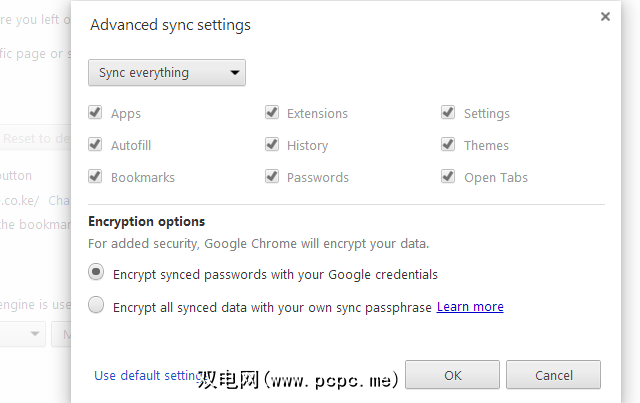Toggle the Open Tabs checkbox
The width and height of the screenshot is (640, 403).
pos(449,177)
